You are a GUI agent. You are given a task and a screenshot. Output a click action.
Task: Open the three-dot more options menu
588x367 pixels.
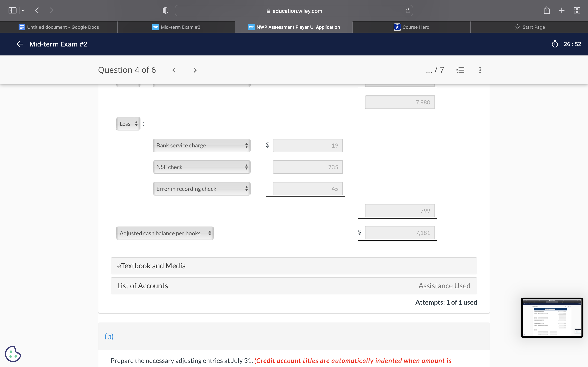(x=480, y=70)
